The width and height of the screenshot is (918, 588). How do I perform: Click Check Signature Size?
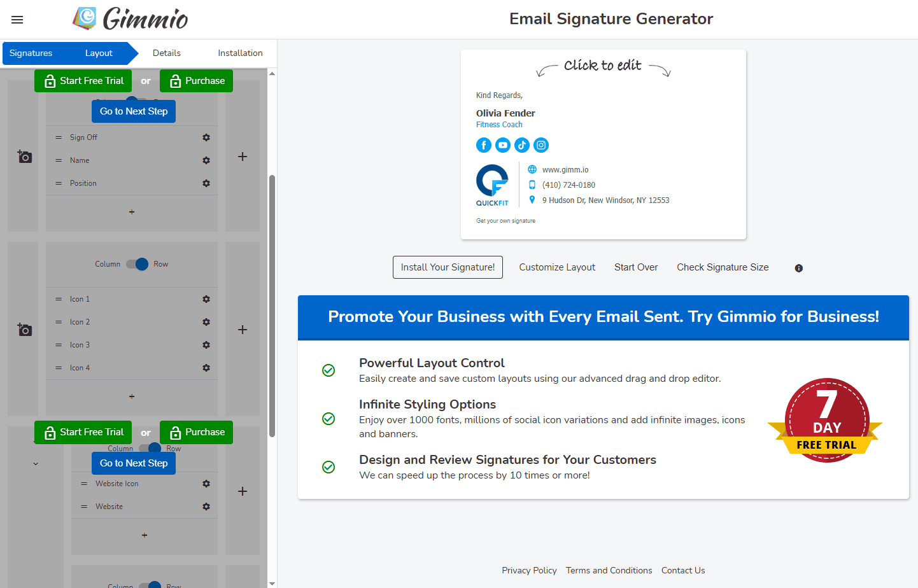point(723,267)
